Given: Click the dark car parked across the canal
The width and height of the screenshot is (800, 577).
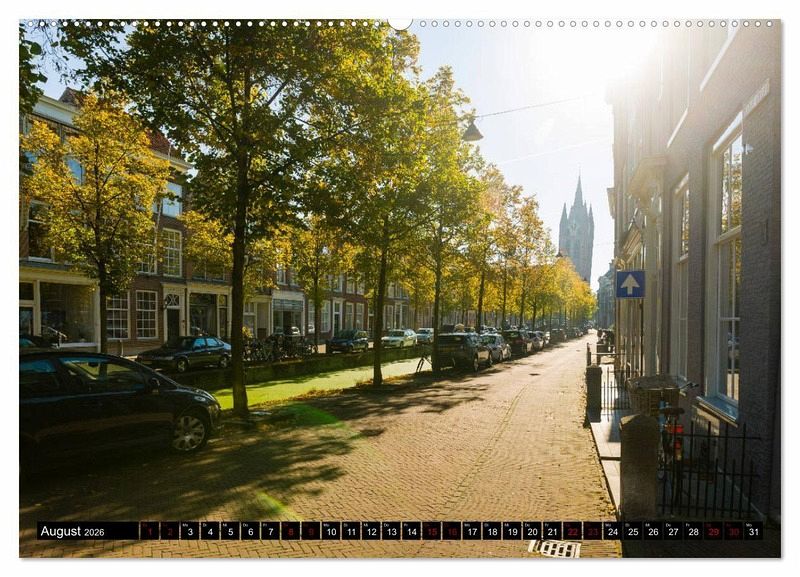Looking at the screenshot, I should 185,353.
